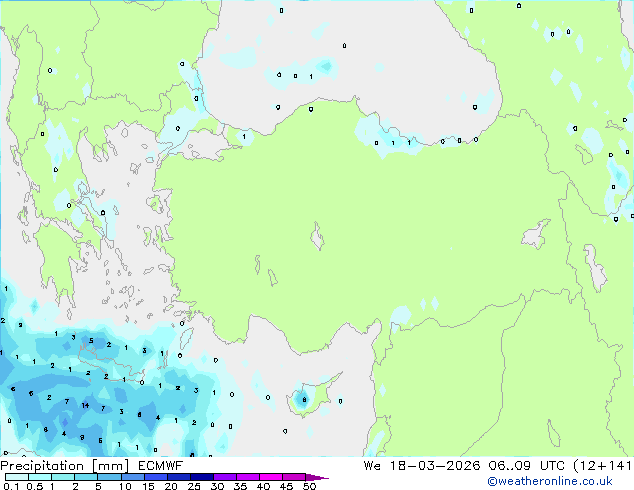This screenshot has width=634, height=490.
Task: Click the legend label '0.1'
Action: point(11,486)
